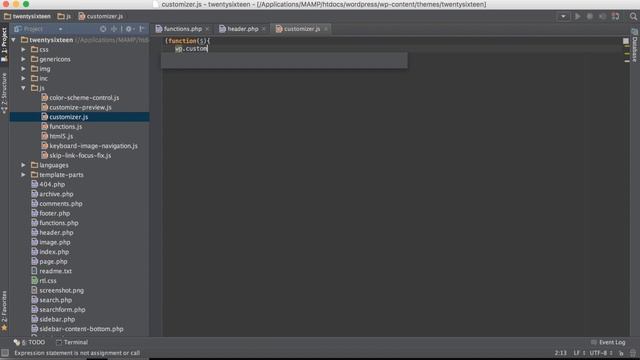
Task: Toggle the Database tool window stripe
Action: 635,45
